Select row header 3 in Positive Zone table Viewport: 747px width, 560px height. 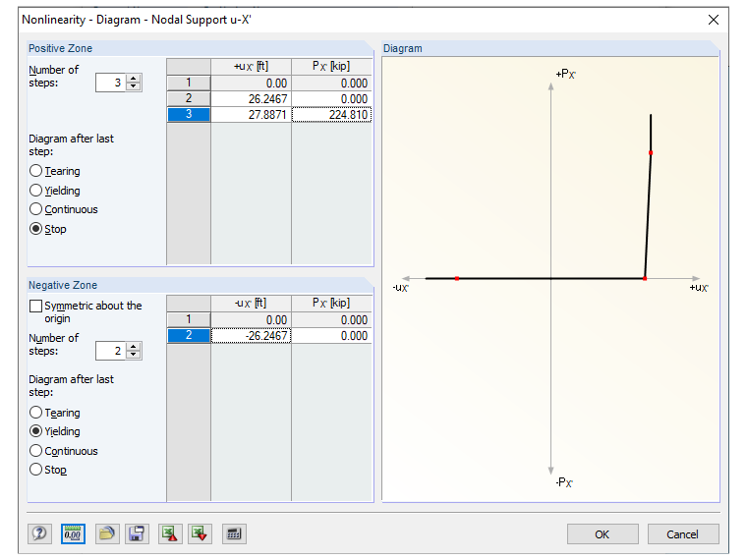(189, 114)
